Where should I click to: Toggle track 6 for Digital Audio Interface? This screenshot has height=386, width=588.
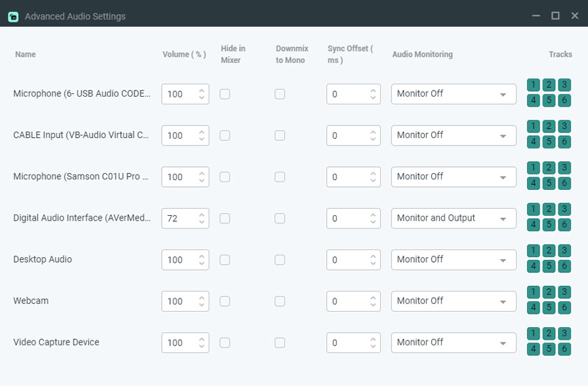pos(565,225)
